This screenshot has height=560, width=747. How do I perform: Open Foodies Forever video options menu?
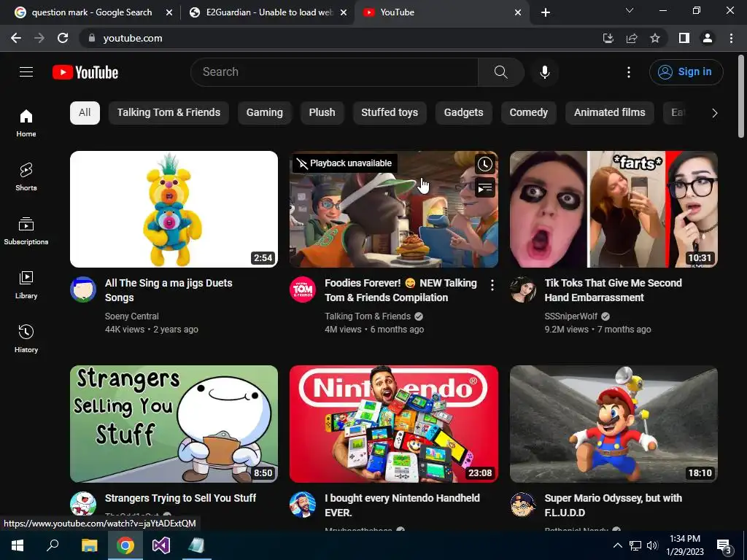(492, 285)
